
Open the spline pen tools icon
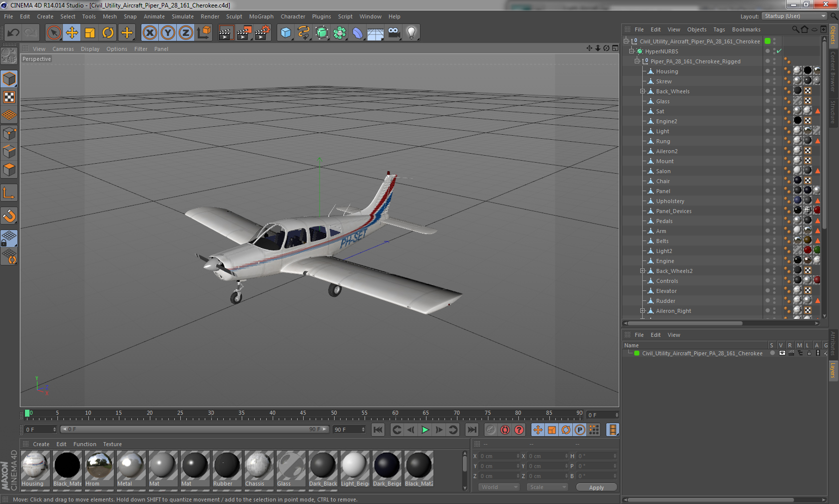point(304,33)
